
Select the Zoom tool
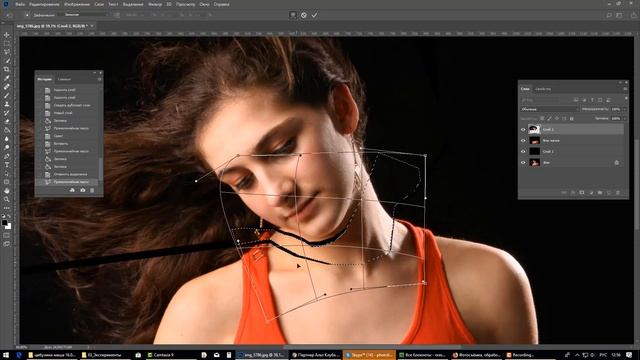click(7, 199)
